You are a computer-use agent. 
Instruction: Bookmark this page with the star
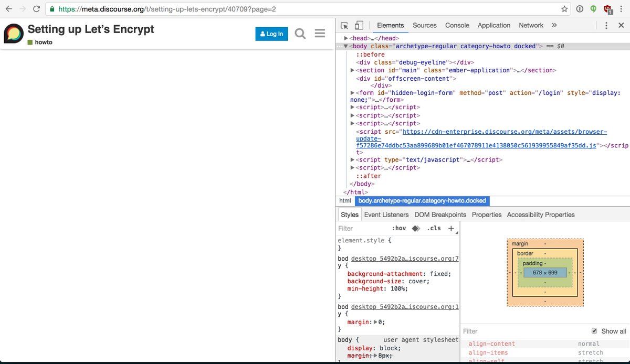click(564, 9)
